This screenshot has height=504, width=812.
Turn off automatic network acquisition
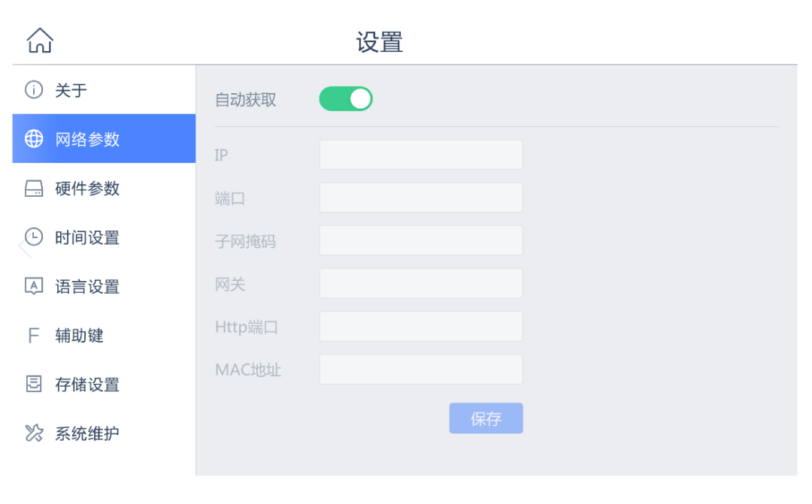[345, 98]
